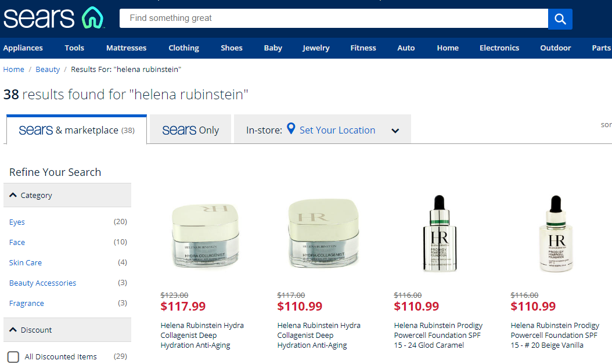612x364 pixels.
Task: Open the Appliances menu
Action: (x=23, y=48)
